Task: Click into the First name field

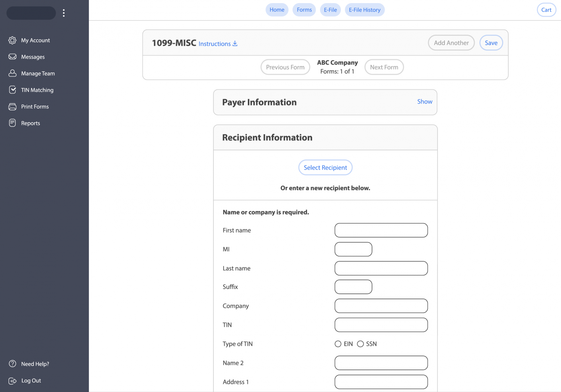Action: (x=381, y=230)
